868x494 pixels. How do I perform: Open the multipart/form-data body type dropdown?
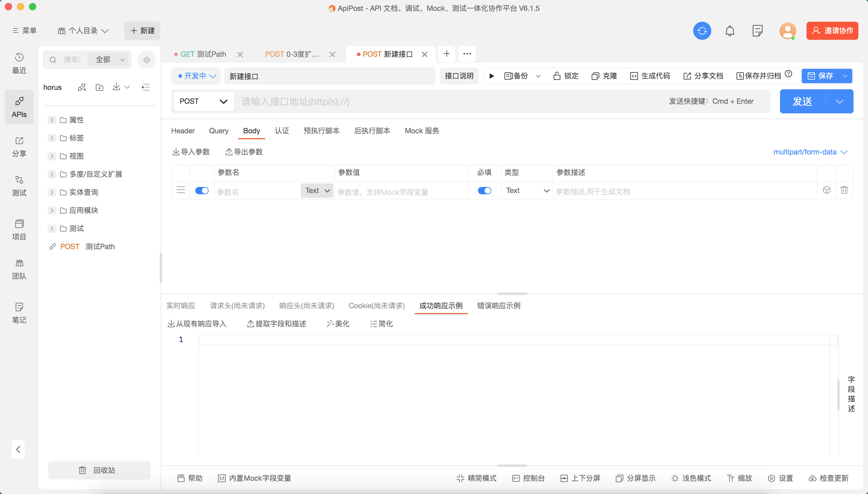coord(810,152)
